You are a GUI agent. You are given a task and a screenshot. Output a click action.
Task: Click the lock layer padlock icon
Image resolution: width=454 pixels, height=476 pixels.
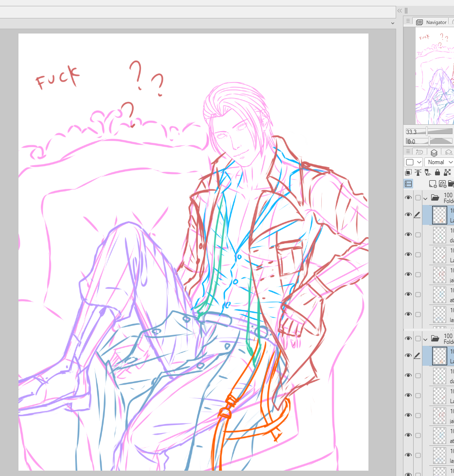pos(437,172)
